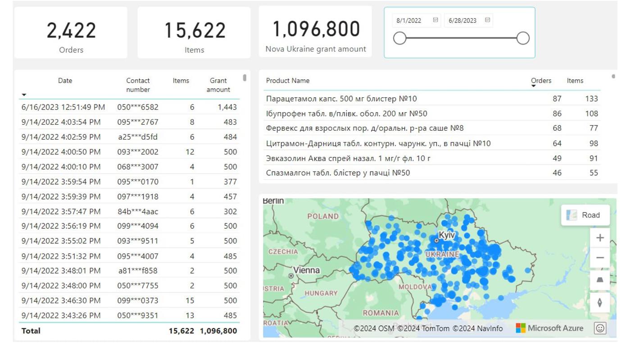Select row dated 9/14/2022 4:03:54 PM

pos(129,122)
